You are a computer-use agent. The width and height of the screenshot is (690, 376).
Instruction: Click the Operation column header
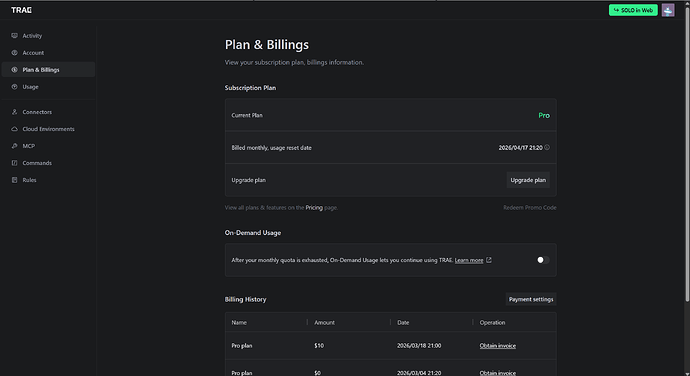(492, 322)
